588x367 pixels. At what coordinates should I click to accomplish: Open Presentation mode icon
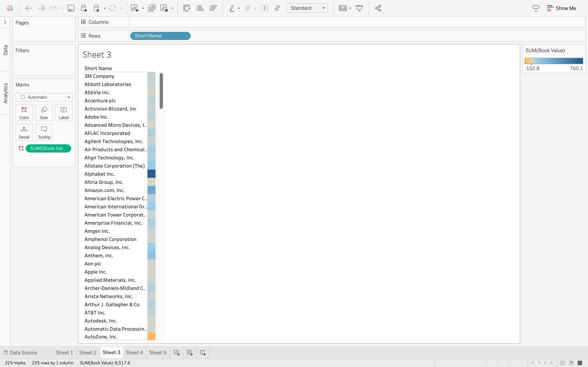click(x=359, y=8)
